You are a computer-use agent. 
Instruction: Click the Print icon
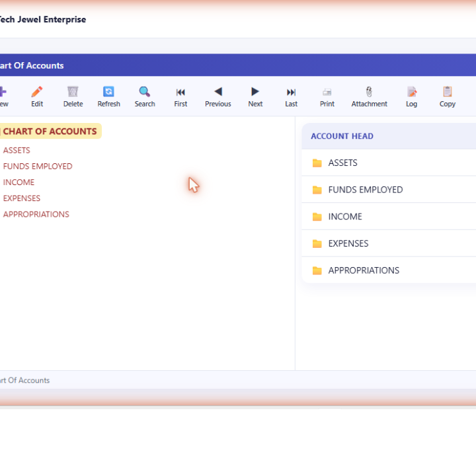click(x=327, y=92)
